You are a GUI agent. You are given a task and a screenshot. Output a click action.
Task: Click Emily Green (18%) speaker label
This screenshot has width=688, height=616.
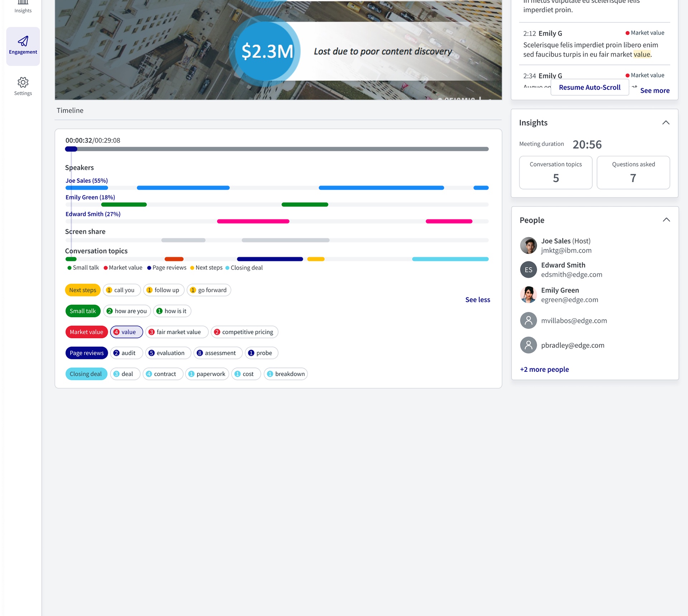click(x=90, y=197)
